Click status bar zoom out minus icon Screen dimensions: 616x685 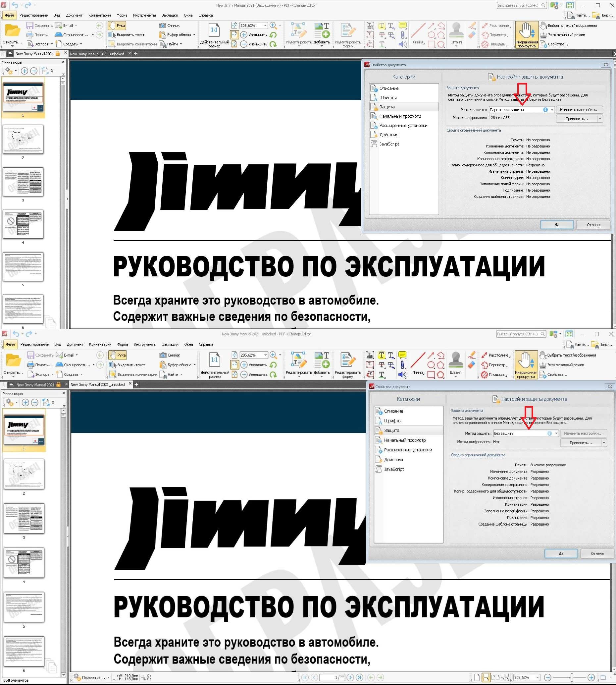click(548, 677)
